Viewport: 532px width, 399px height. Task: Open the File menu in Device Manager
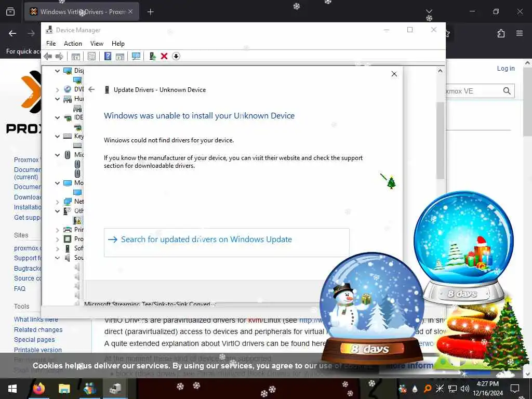51,44
